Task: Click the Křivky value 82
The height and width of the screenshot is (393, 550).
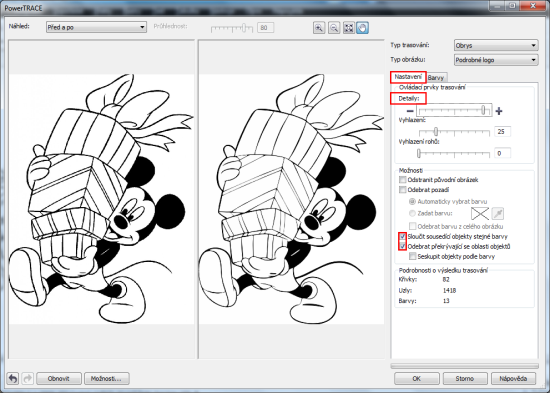Action: [x=446, y=280]
